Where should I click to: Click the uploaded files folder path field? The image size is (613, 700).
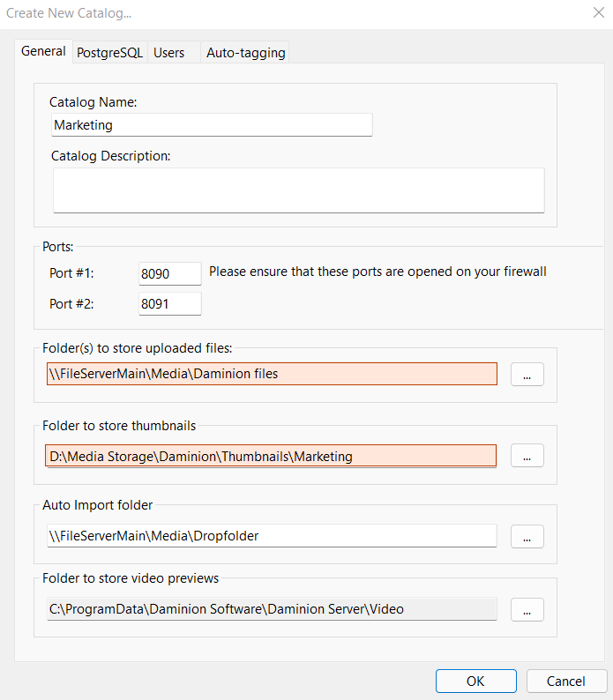pos(272,374)
